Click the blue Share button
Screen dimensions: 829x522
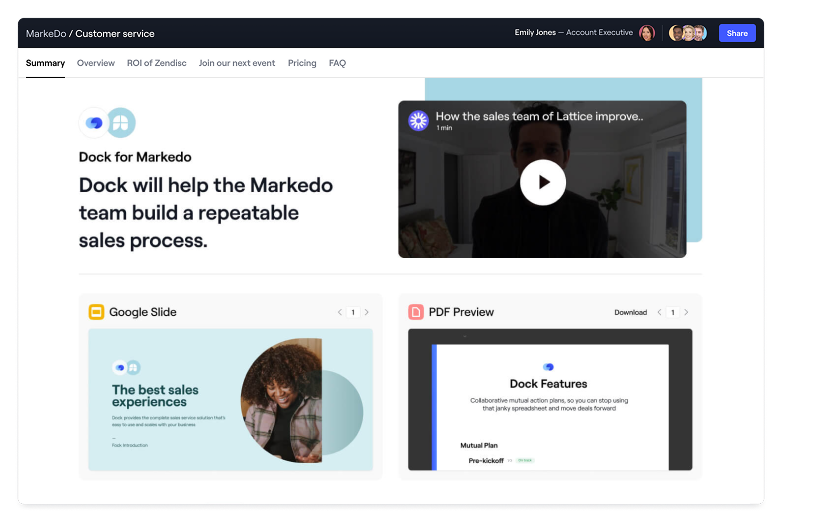click(736, 33)
